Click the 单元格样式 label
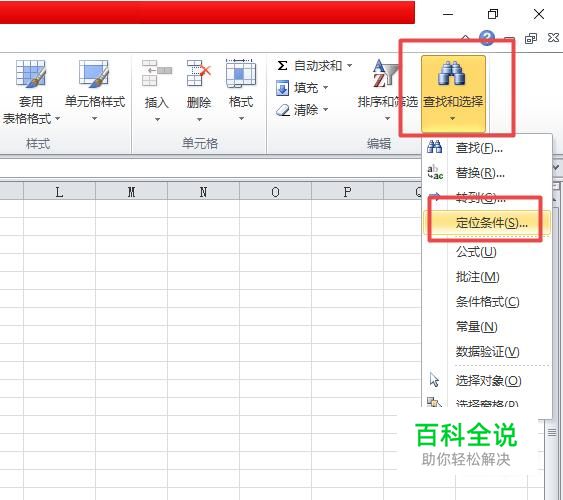563x500 pixels. click(95, 102)
